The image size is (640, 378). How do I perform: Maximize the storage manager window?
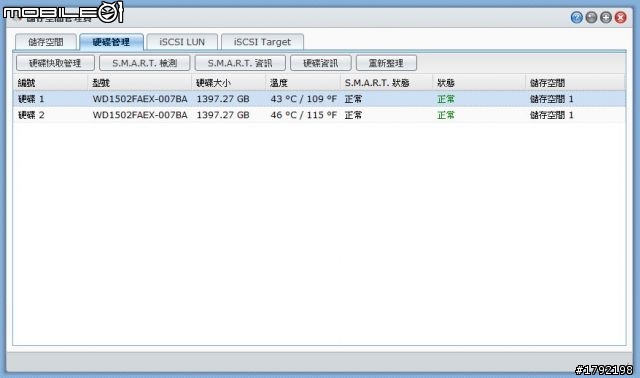(606, 17)
